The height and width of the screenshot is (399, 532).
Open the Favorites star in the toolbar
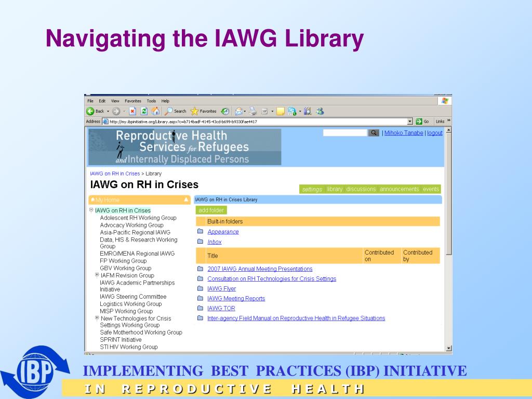pyautogui.click(x=194, y=111)
